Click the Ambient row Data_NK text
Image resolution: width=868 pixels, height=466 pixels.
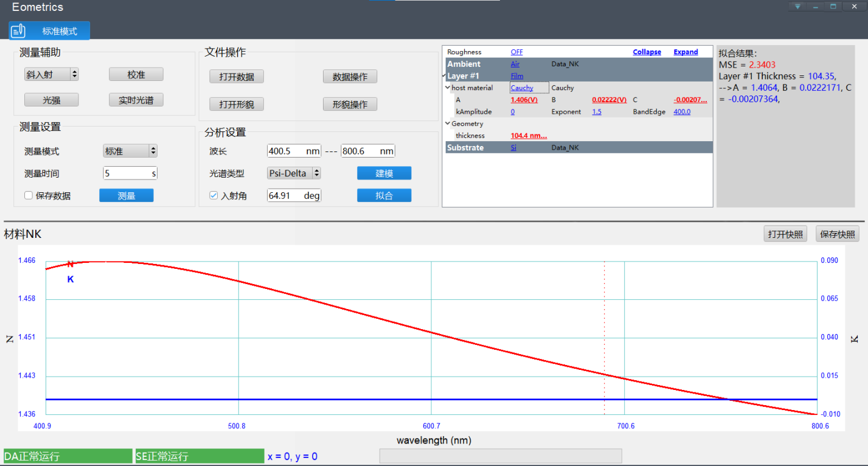565,64
